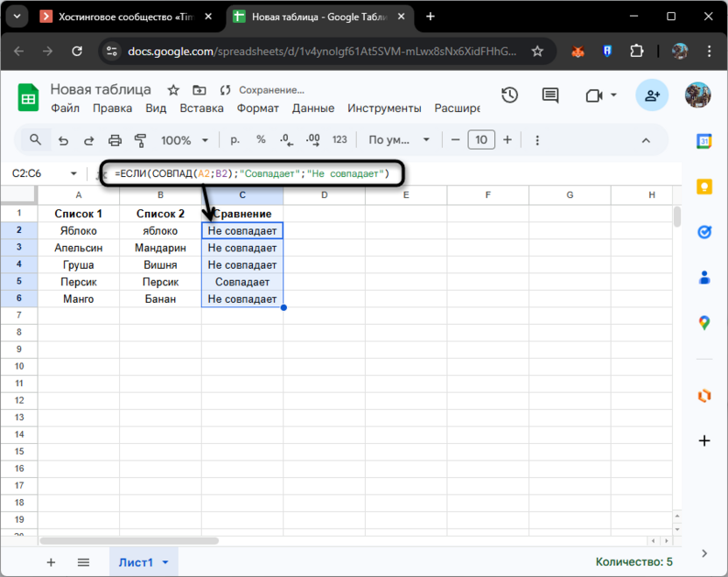Hide the side panel chevron

coord(704,553)
